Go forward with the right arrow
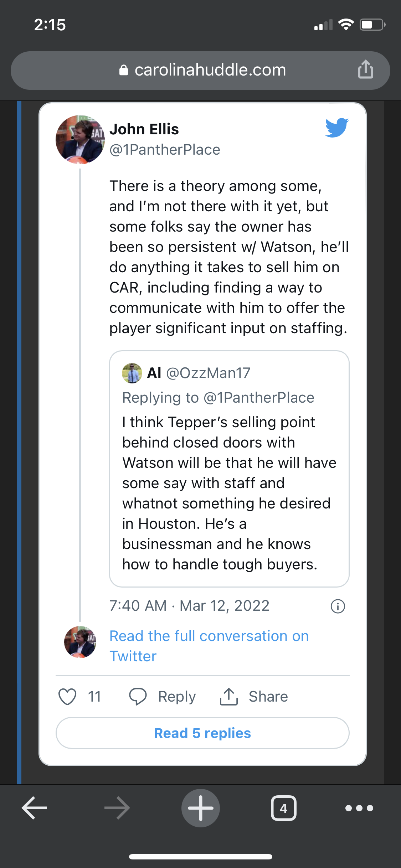The width and height of the screenshot is (401, 868). 117,808
